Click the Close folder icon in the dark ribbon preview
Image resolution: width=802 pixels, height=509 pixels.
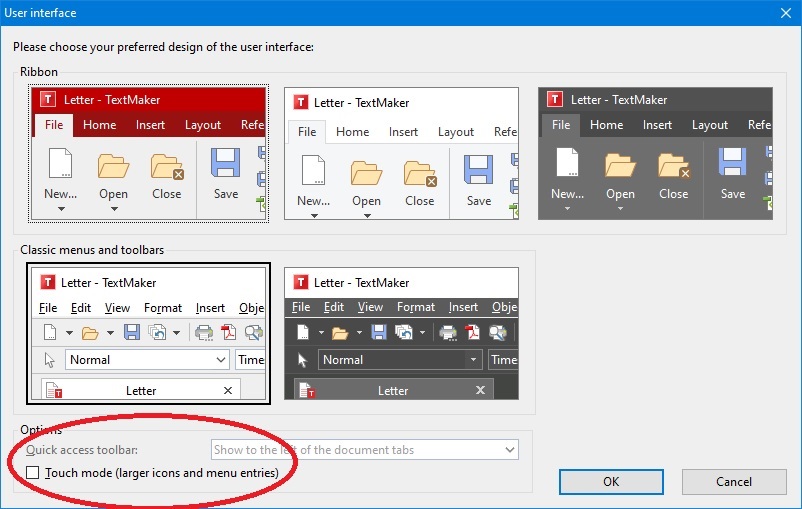(x=673, y=166)
